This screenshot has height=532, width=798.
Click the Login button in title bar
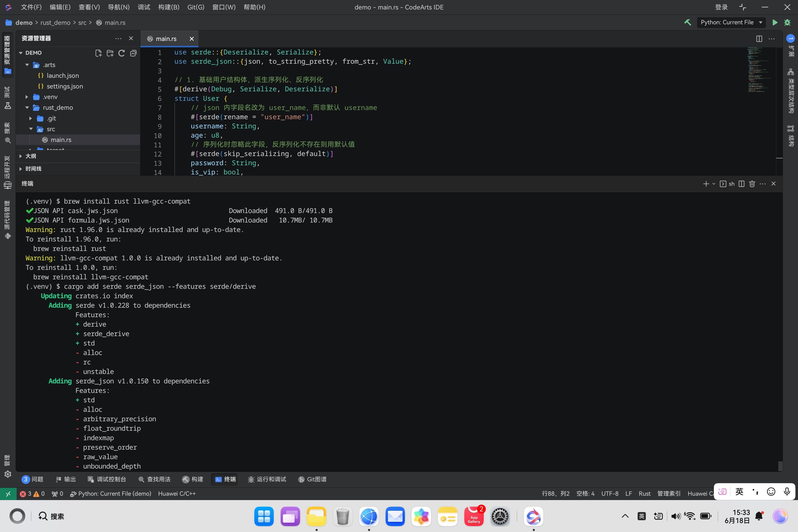[721, 7]
